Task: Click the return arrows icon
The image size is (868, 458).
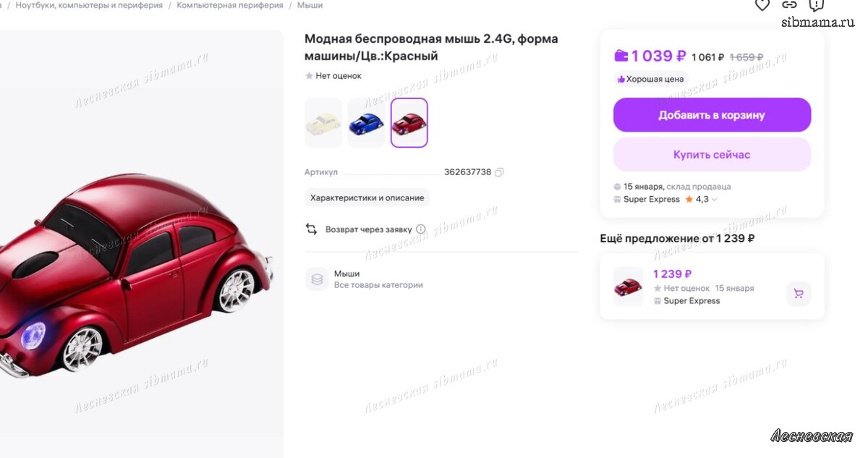Action: (312, 229)
